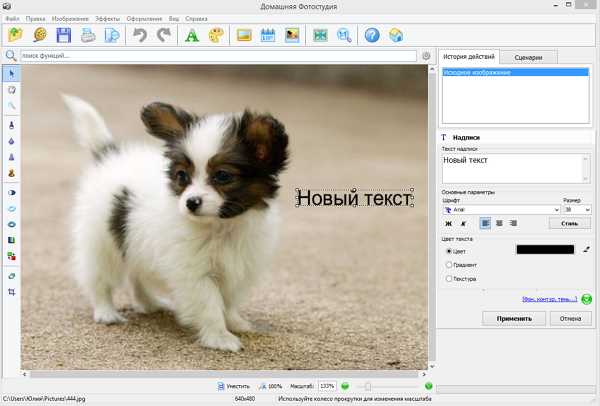Select the Цвет radio button
This screenshot has width=600, height=406.
449,250
